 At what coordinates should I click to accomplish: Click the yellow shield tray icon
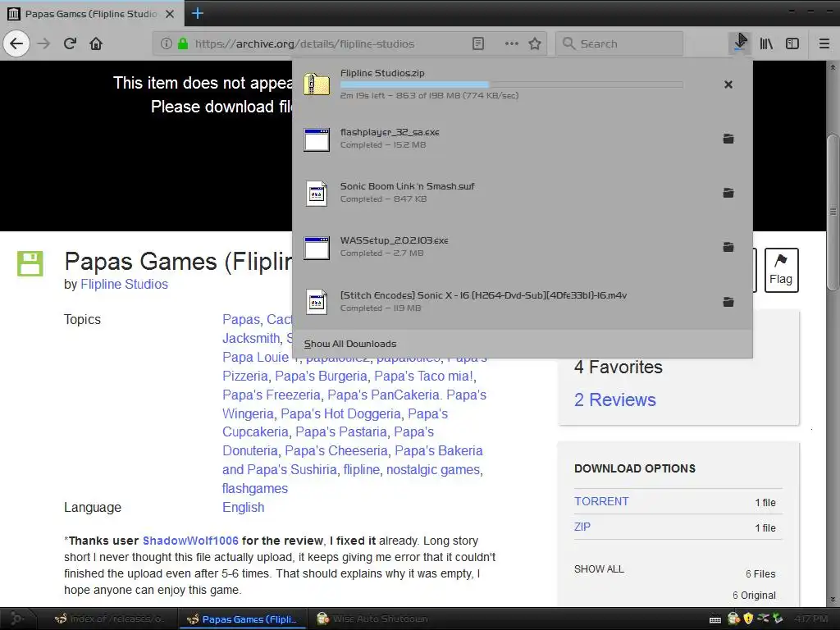coord(748,619)
